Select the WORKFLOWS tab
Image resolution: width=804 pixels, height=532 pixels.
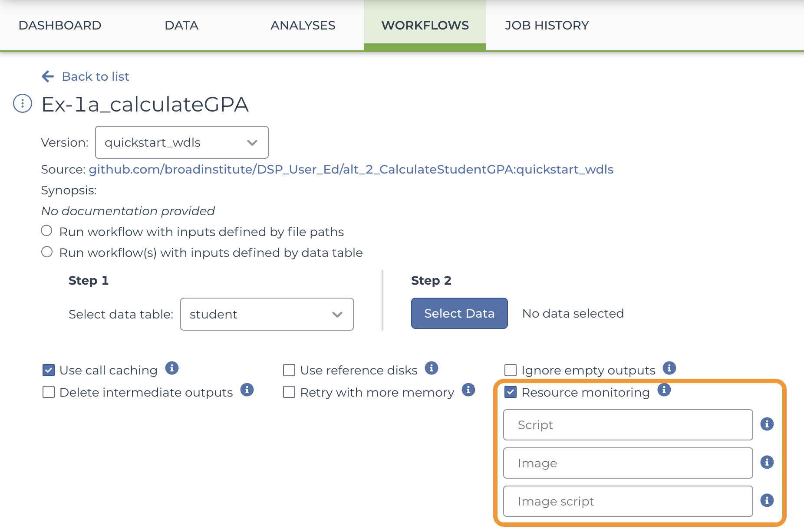click(x=425, y=25)
